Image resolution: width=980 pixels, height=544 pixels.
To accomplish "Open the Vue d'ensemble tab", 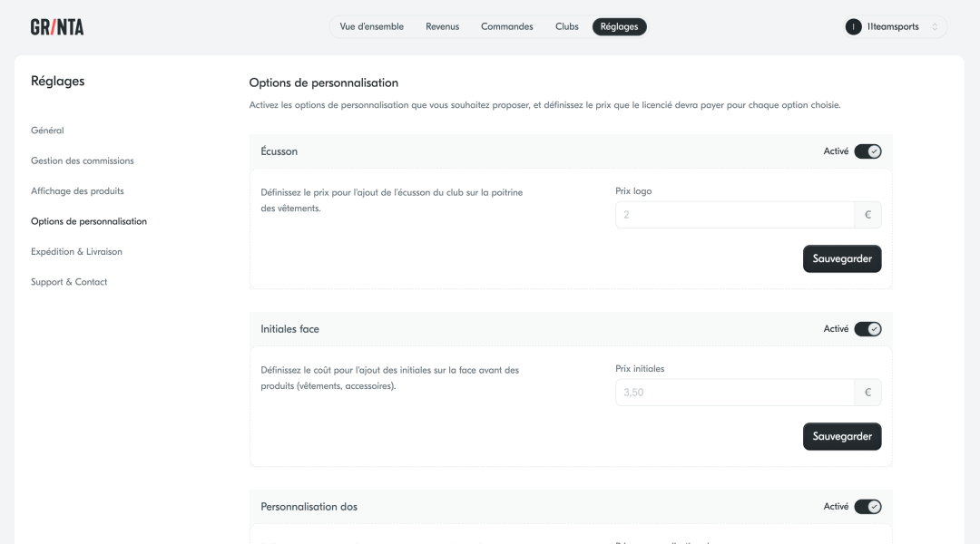I will pos(371,27).
